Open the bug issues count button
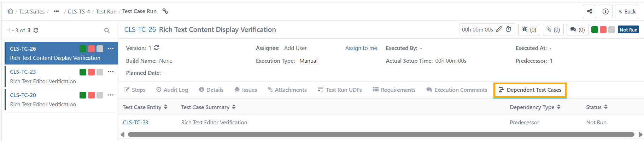Image resolution: width=644 pixels, height=141 pixels. click(529, 30)
